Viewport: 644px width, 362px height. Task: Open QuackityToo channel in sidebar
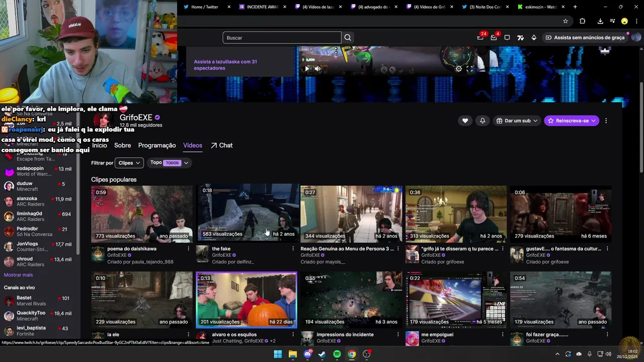pyautogui.click(x=38, y=315)
